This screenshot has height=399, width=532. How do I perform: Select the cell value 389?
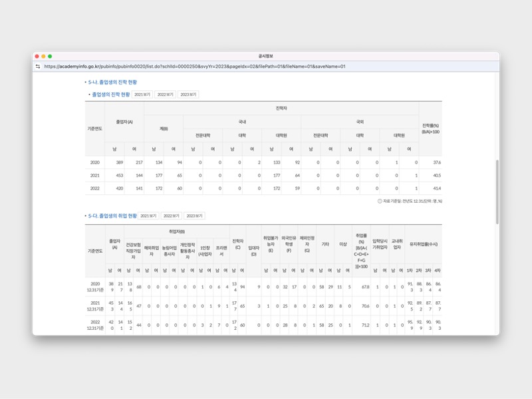120,162
